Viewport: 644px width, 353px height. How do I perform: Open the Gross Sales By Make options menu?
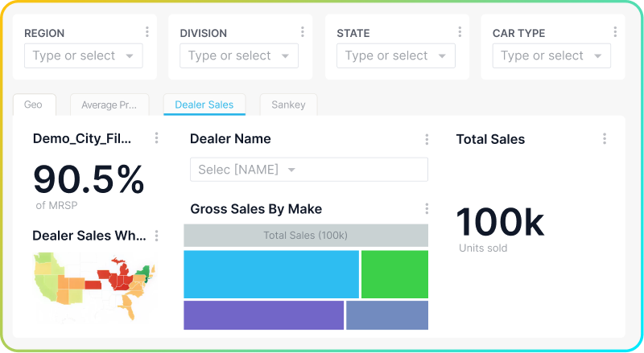coord(427,209)
